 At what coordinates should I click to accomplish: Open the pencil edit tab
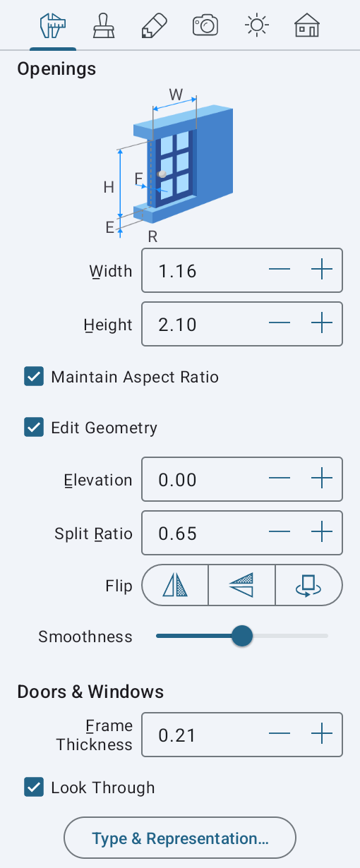pyautogui.click(x=155, y=26)
